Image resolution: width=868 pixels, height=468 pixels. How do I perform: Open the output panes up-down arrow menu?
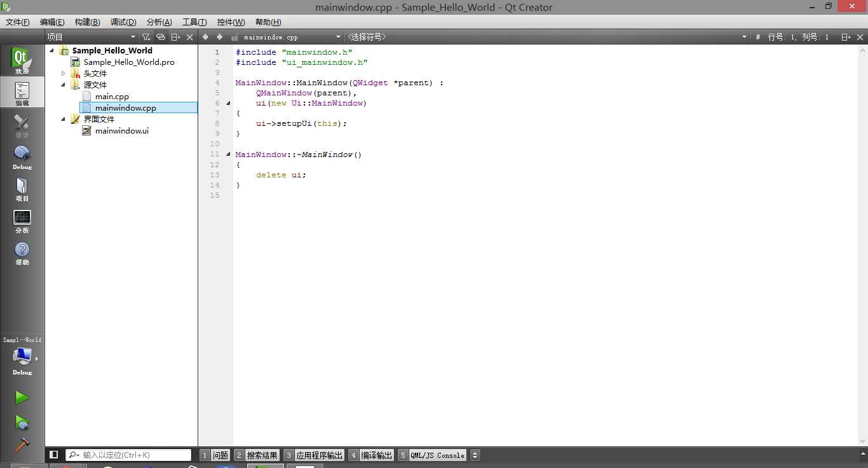coord(475,455)
